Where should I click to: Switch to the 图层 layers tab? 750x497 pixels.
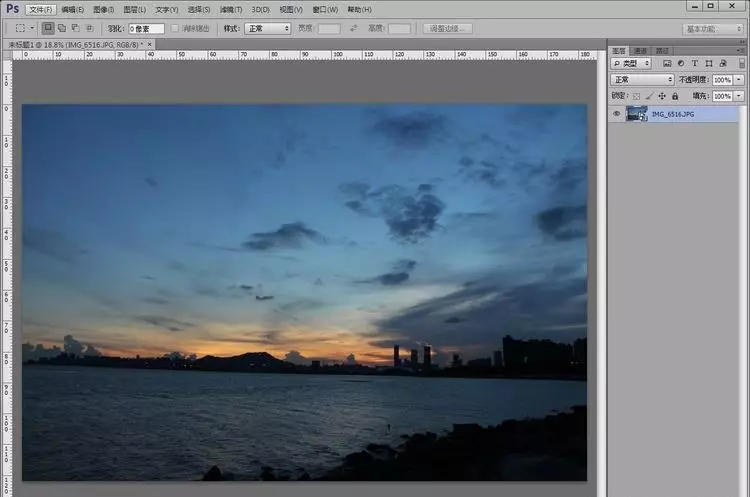tap(619, 51)
